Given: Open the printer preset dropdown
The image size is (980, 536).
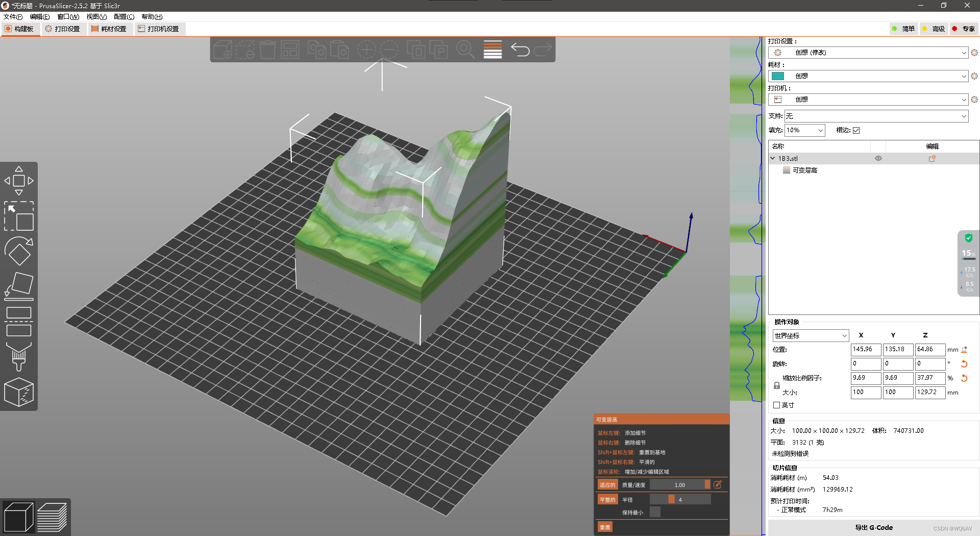Looking at the screenshot, I should point(868,100).
